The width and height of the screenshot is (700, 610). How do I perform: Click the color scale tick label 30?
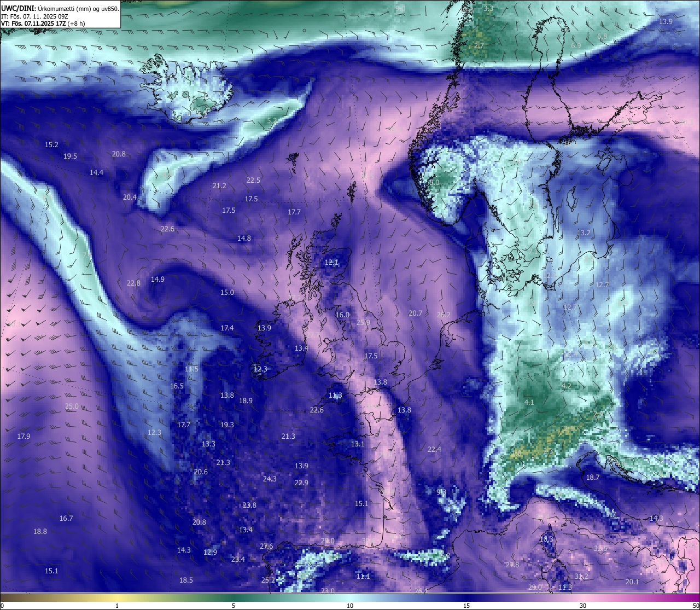pyautogui.click(x=583, y=606)
